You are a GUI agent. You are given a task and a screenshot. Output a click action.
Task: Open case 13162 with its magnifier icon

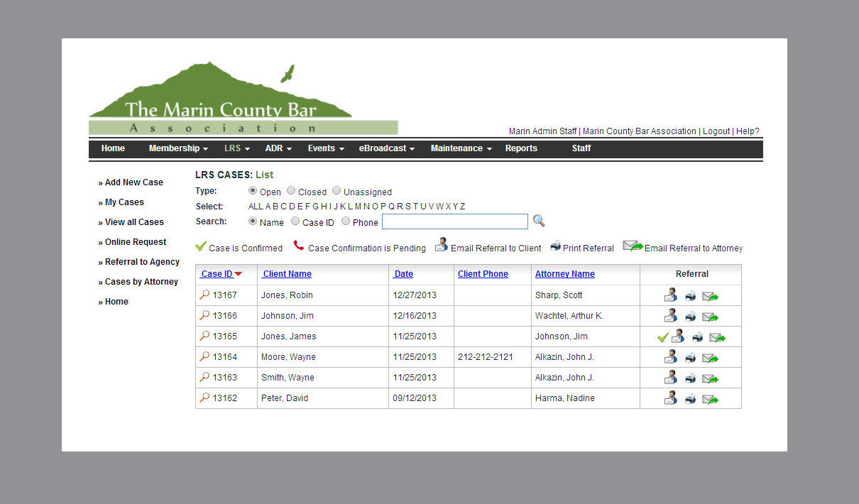(204, 398)
